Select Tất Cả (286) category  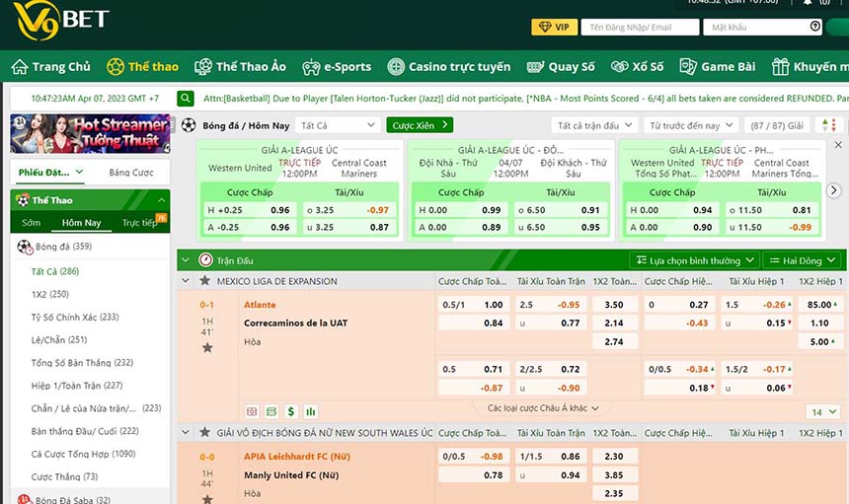(x=54, y=271)
